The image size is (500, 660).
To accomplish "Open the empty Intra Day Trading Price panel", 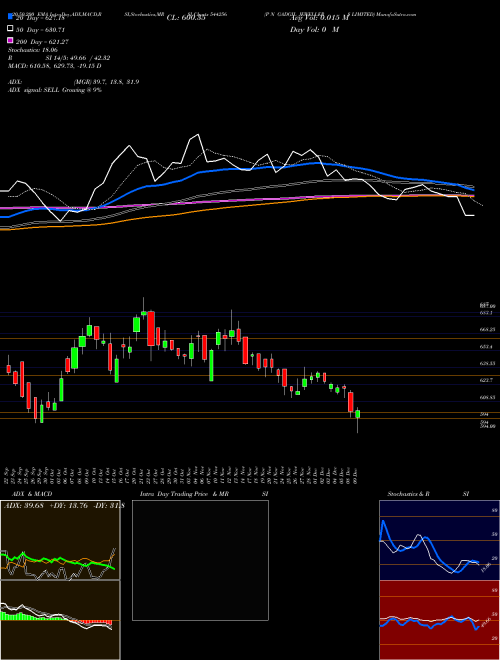I will point(200,560).
